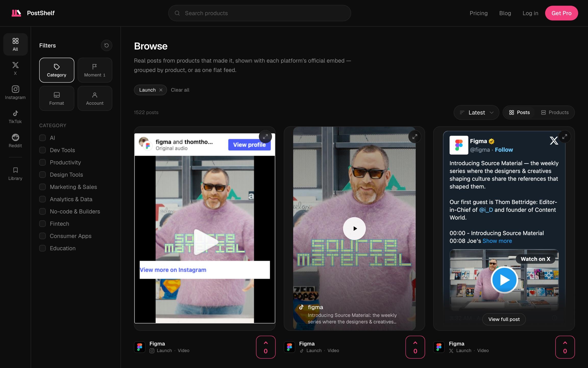Viewport: 588px width, 368px height.
Task: Open the Latest sort dropdown
Action: coord(476,112)
